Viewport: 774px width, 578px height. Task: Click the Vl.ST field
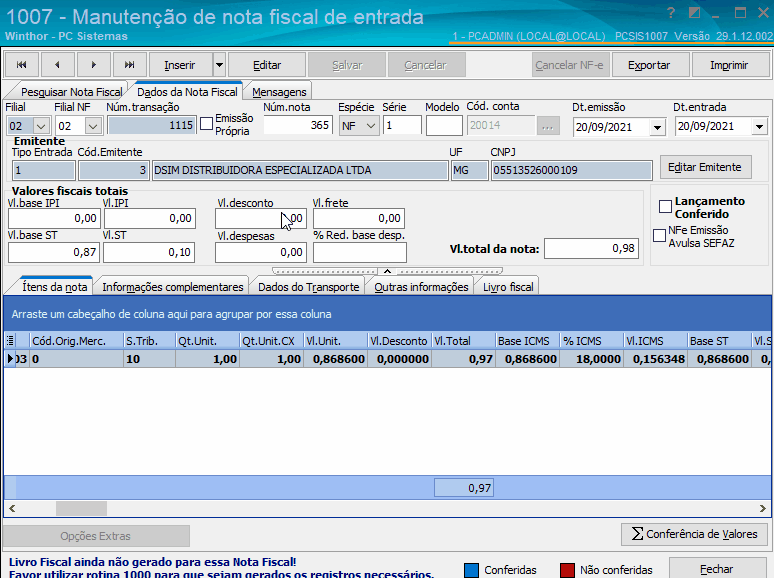point(149,252)
